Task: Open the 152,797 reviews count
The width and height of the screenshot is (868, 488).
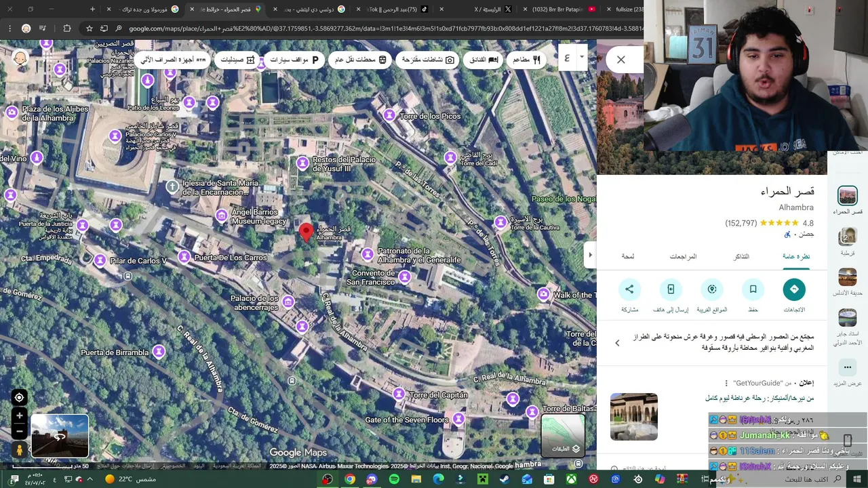Action: (741, 223)
